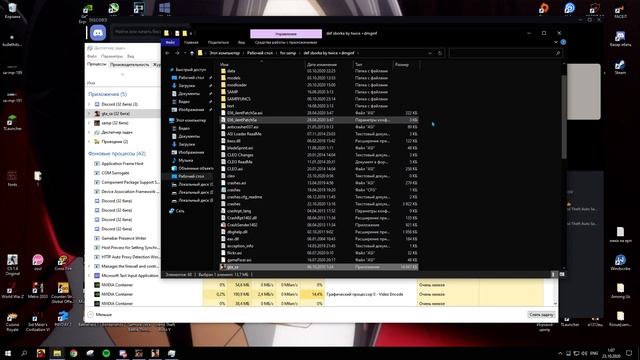Screen dimensions: 640x360
Task: Click the Explorer search field
Action: click(505, 53)
